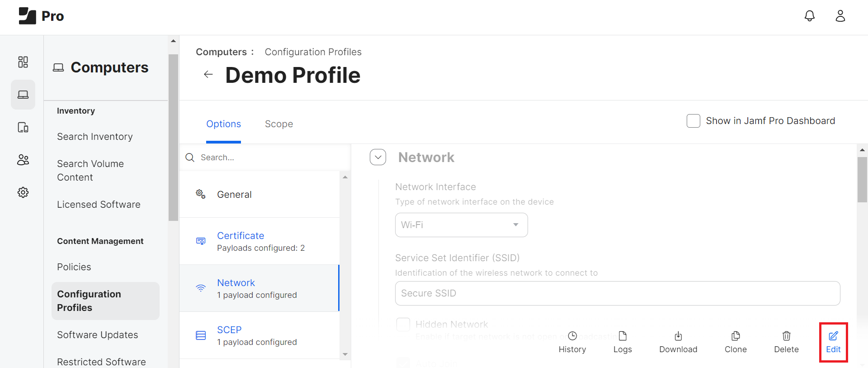Select the Certificate payload

click(x=259, y=241)
